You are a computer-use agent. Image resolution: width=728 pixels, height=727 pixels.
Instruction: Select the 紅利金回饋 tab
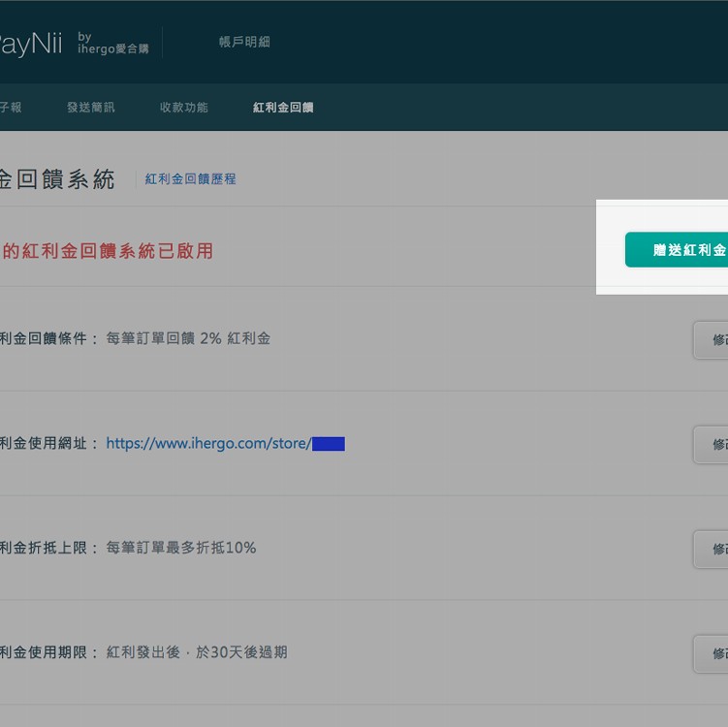pos(283,108)
